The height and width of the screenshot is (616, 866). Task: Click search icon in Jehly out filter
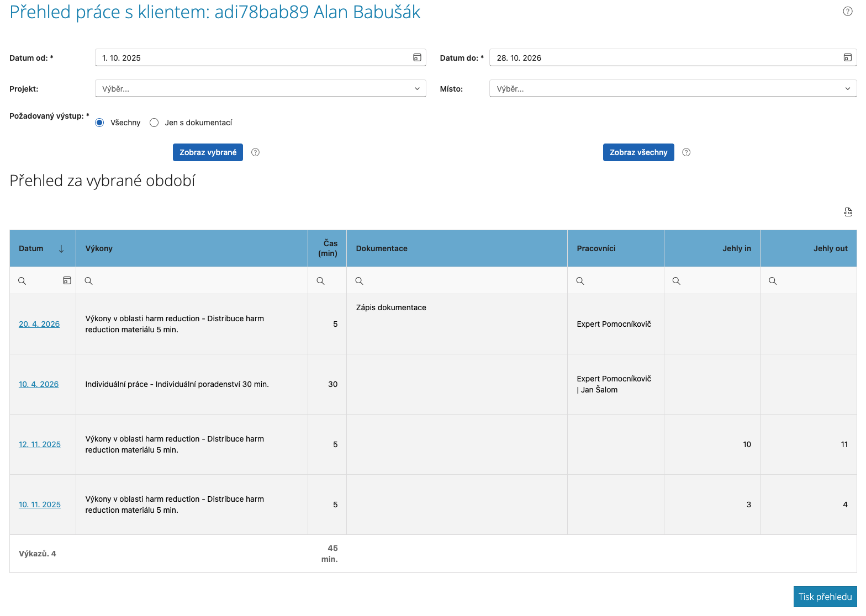(773, 281)
